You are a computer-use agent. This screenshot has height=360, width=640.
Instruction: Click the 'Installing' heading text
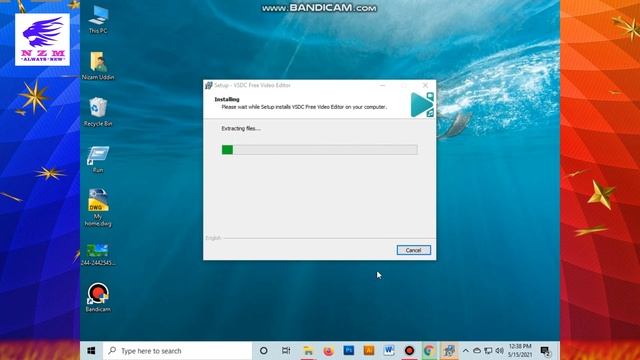pos(227,99)
